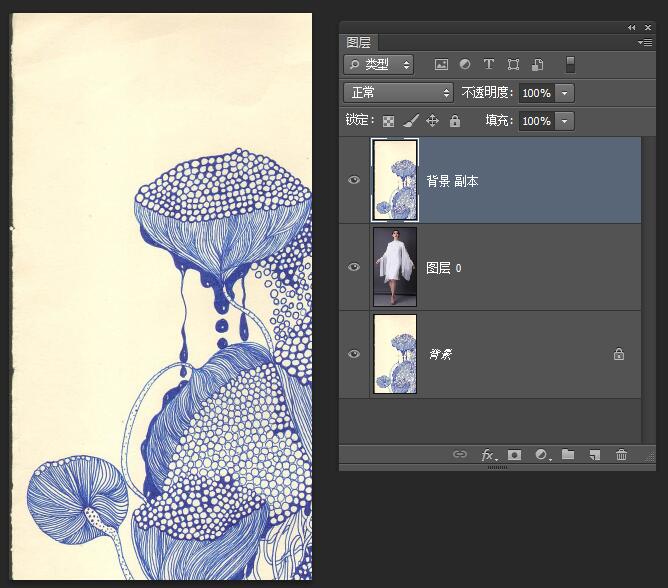This screenshot has width=668, height=588.
Task: Filter layers by pixel layer icon
Action: [441, 65]
